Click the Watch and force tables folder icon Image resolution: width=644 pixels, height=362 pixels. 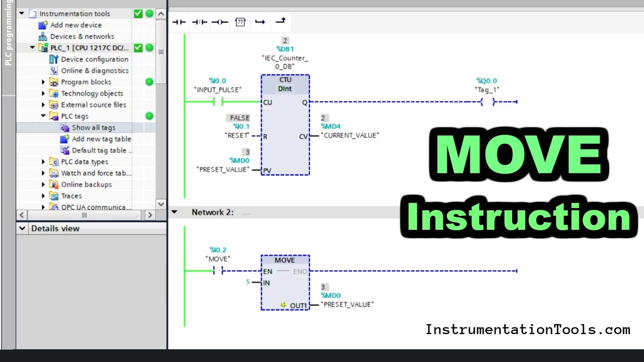54,173
